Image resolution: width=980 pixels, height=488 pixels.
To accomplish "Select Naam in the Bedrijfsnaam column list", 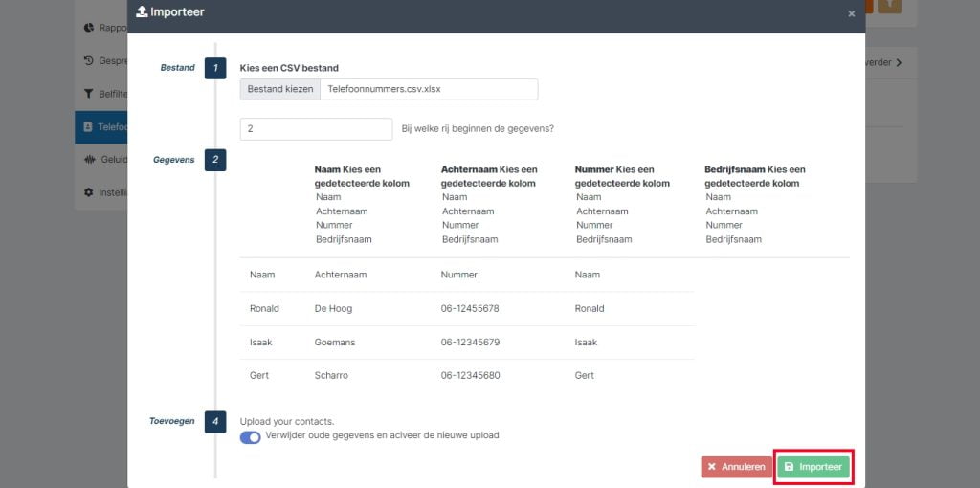I will (718, 197).
